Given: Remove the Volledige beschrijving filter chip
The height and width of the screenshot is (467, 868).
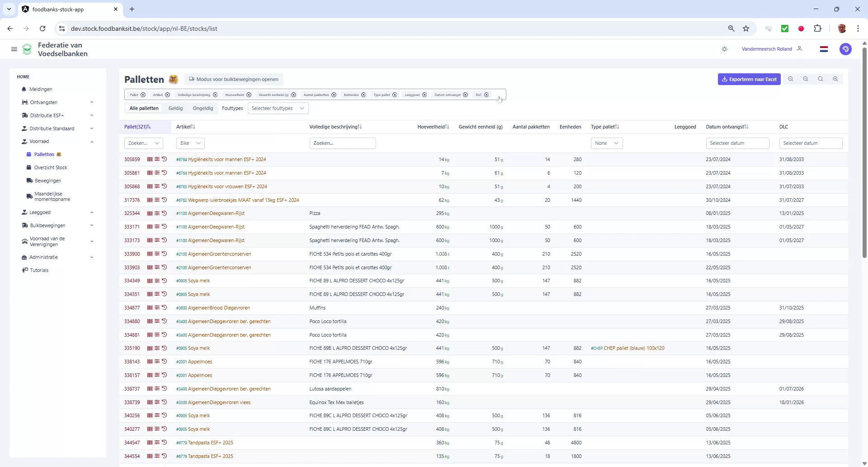Looking at the screenshot, I should pos(215,95).
